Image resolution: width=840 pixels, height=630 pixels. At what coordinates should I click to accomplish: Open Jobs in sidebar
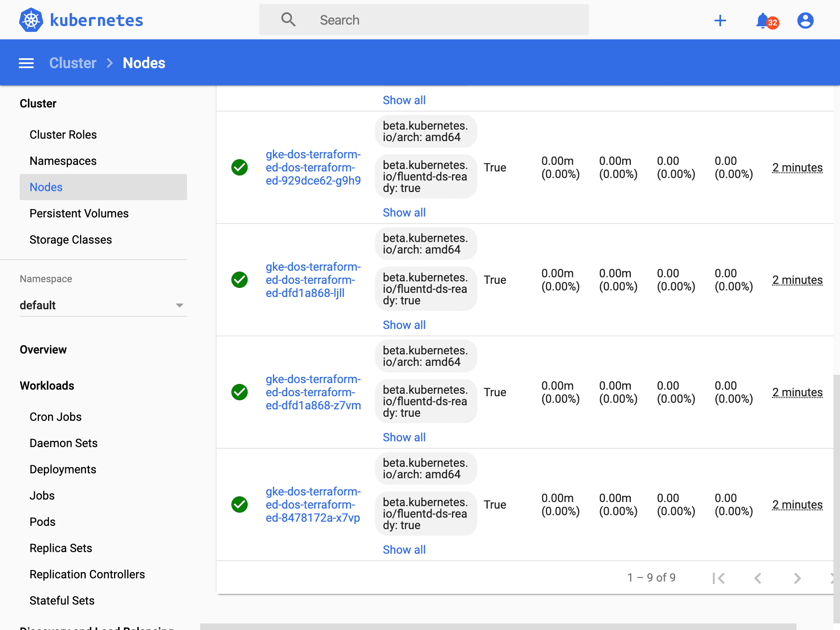point(42,495)
